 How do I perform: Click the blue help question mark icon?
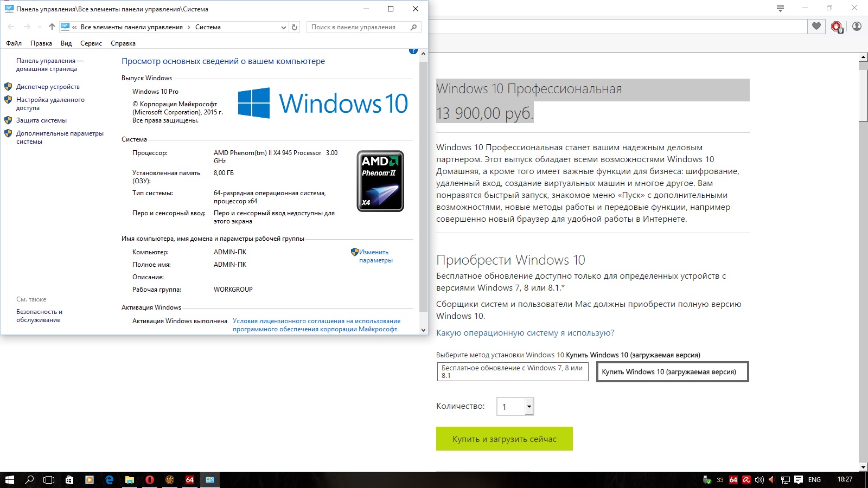coord(413,51)
